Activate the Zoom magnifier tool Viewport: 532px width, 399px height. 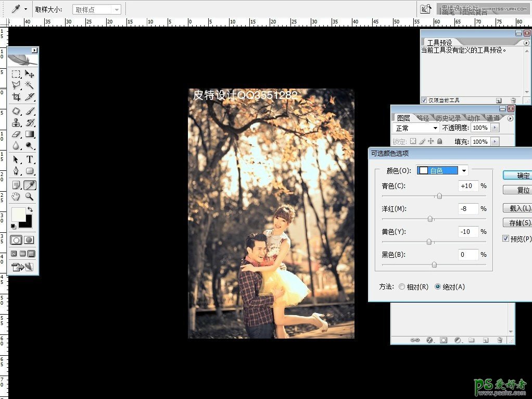point(30,196)
